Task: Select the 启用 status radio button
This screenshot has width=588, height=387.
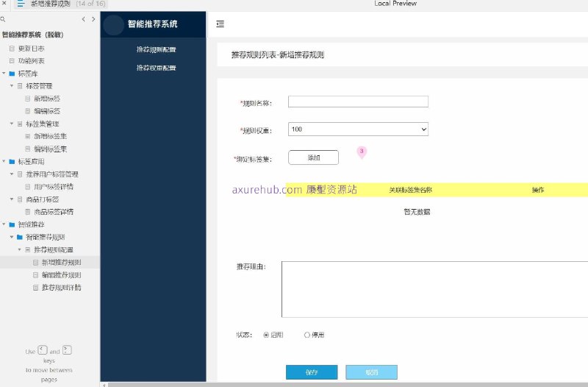Action: 266,335
